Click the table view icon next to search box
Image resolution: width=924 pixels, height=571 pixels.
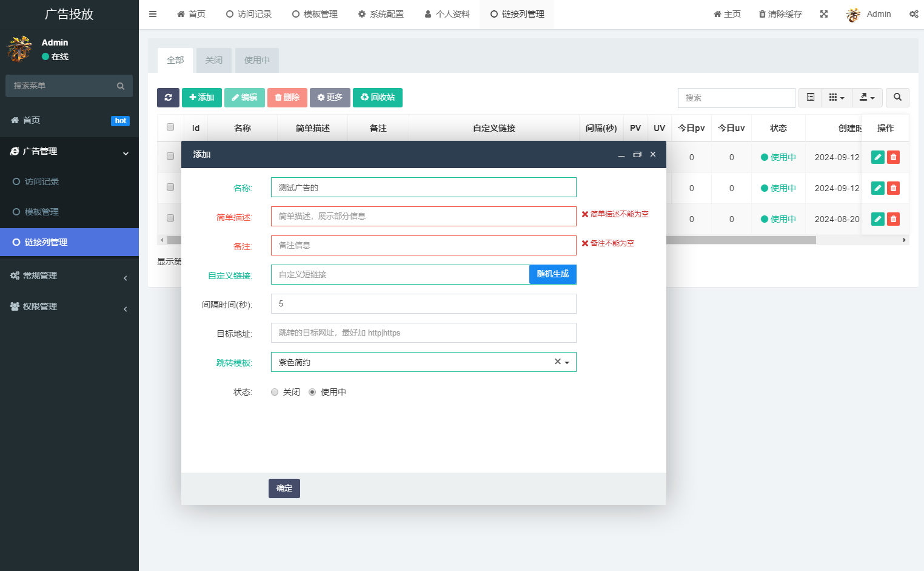coord(810,97)
